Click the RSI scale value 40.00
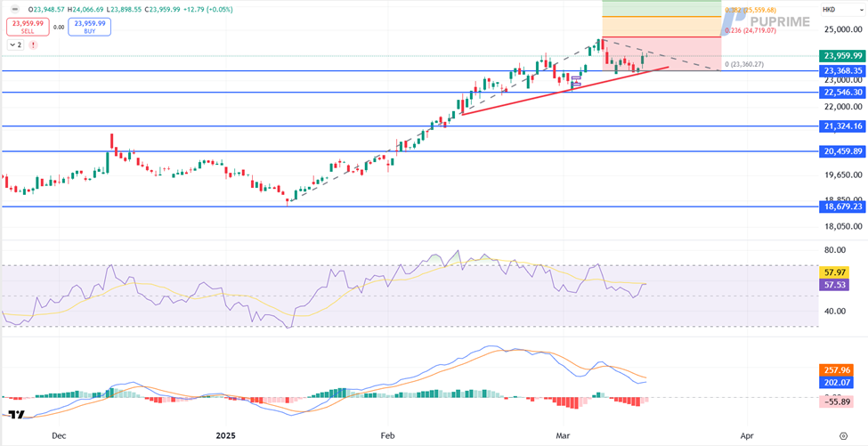Viewport: 868px width, 446px height. [x=837, y=311]
